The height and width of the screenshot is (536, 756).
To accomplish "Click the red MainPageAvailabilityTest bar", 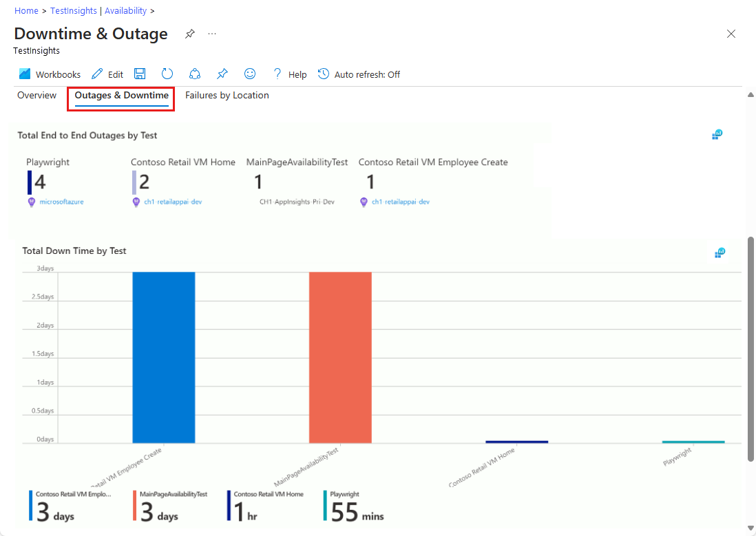I will (340, 357).
